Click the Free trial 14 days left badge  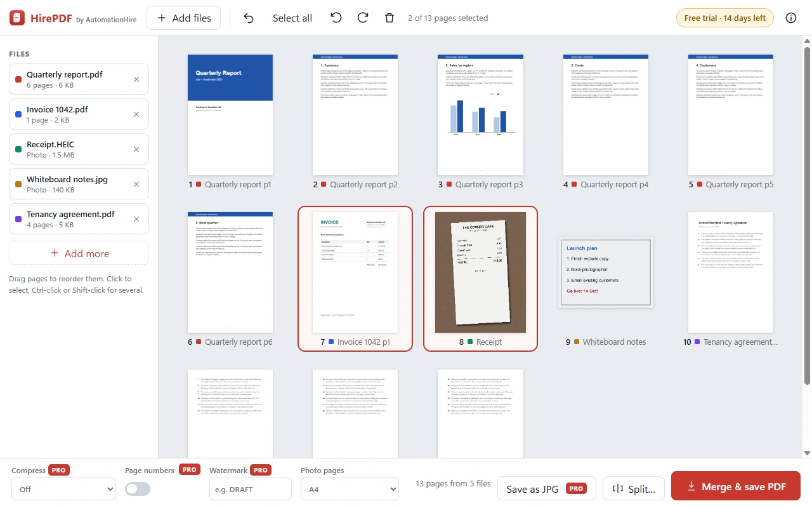click(x=725, y=18)
